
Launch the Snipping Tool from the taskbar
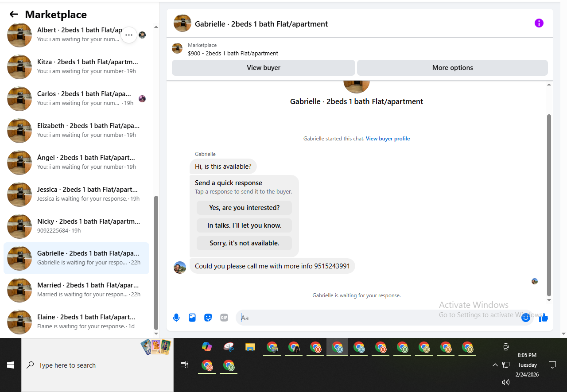[229, 347]
